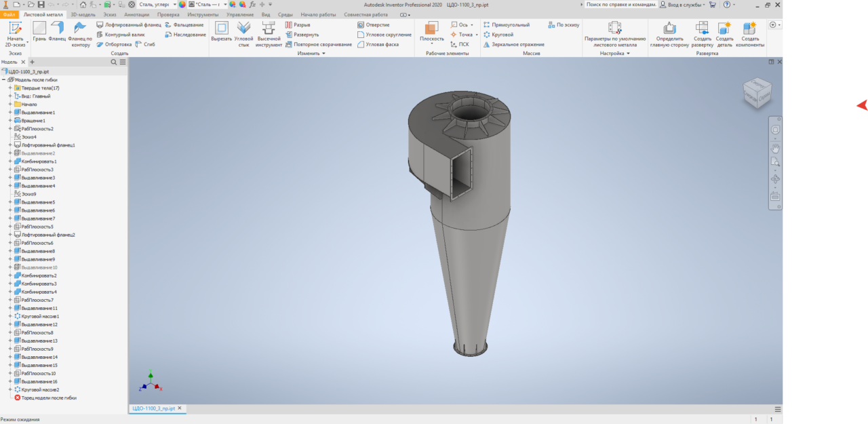Click Создать развертку flat pattern icon

(x=702, y=28)
